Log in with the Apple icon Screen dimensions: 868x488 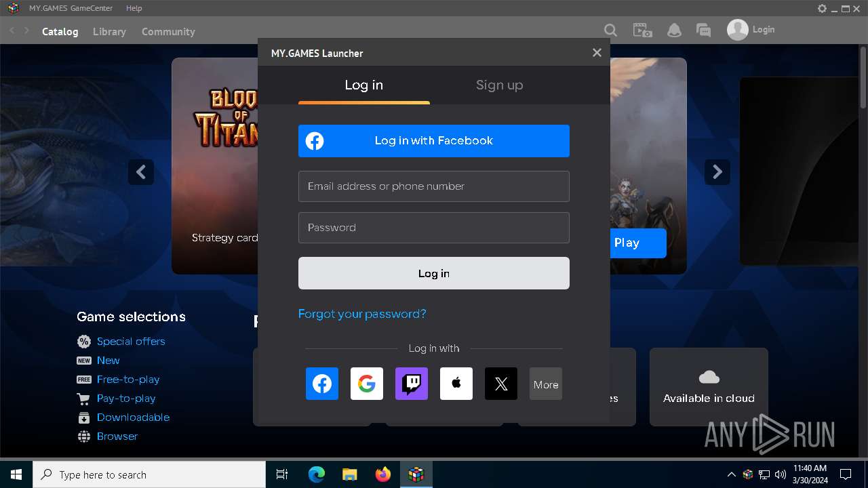(x=456, y=384)
